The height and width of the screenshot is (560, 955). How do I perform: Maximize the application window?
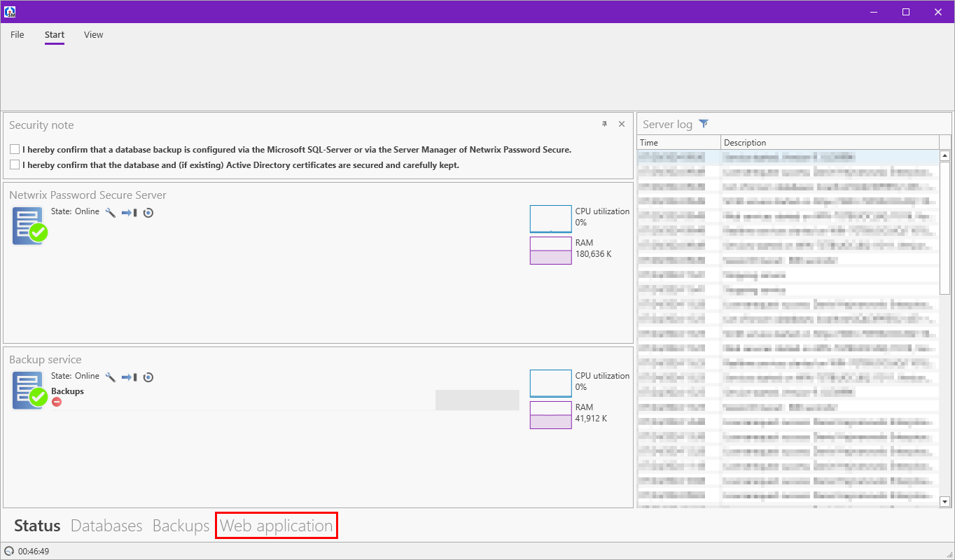click(906, 12)
